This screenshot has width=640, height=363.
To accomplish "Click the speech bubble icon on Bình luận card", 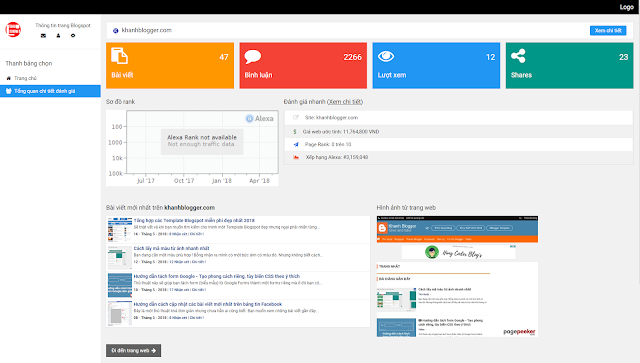I will pyautogui.click(x=253, y=56).
